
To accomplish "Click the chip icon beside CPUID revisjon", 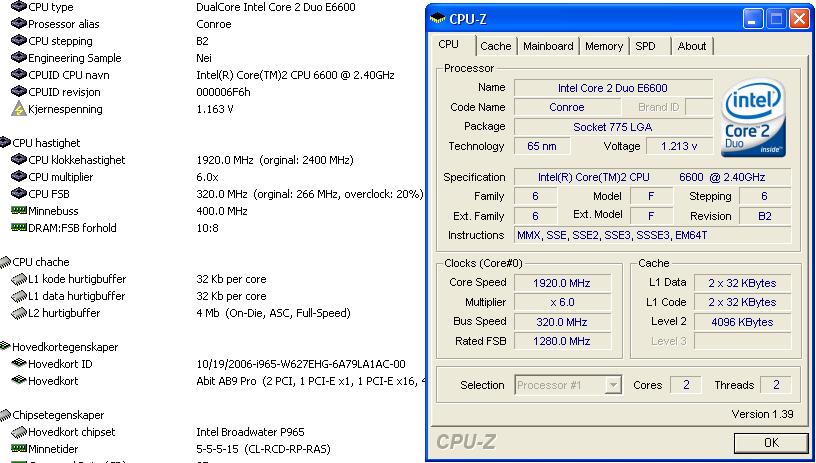I will tap(19, 92).
